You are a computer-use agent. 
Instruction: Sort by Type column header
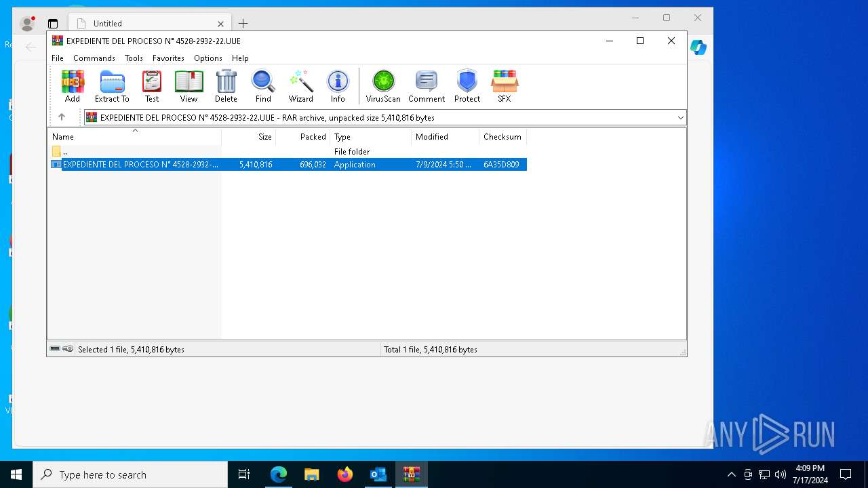coord(371,136)
